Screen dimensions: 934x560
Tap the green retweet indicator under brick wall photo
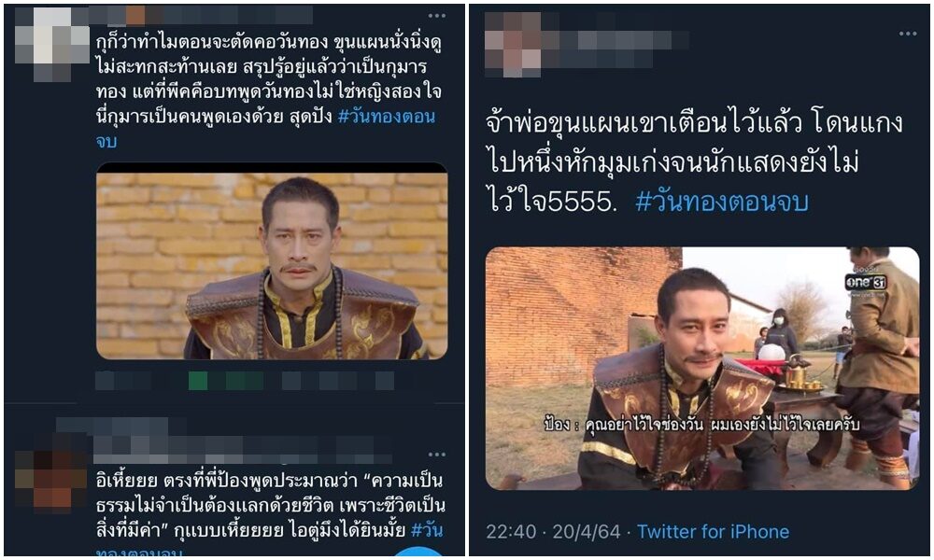[224, 380]
